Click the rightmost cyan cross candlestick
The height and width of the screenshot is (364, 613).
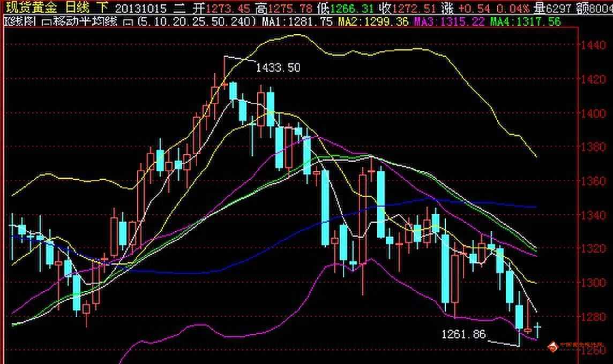click(536, 327)
